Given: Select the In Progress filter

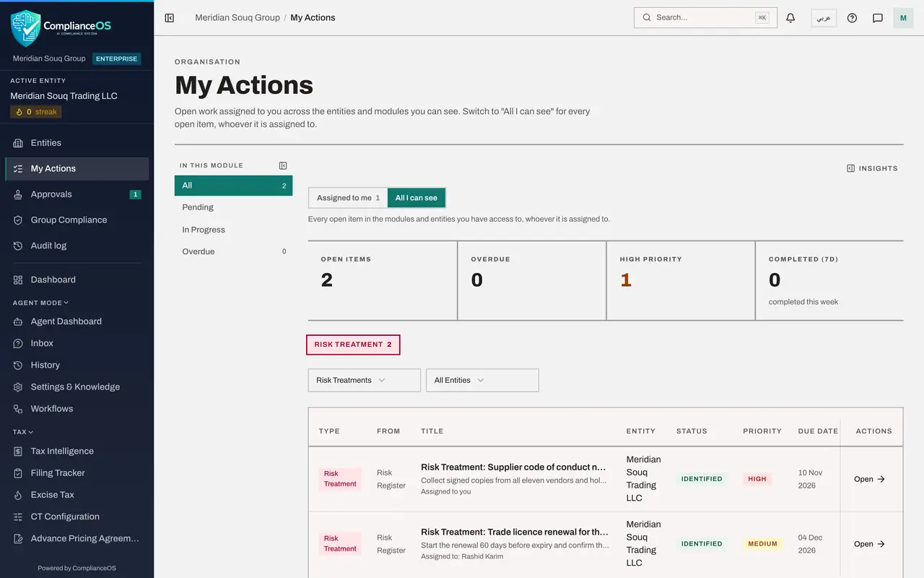Looking at the screenshot, I should tap(233, 230).
